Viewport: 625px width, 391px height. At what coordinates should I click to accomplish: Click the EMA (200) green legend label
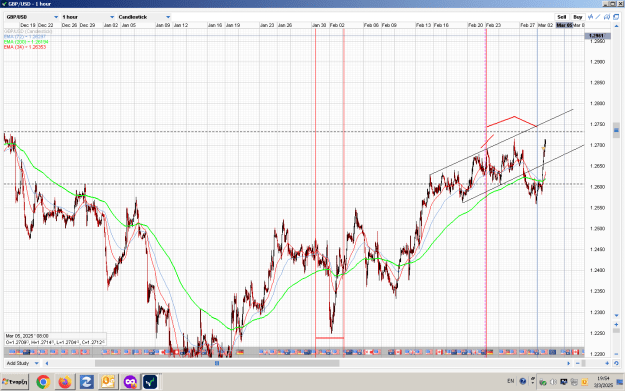[26, 42]
